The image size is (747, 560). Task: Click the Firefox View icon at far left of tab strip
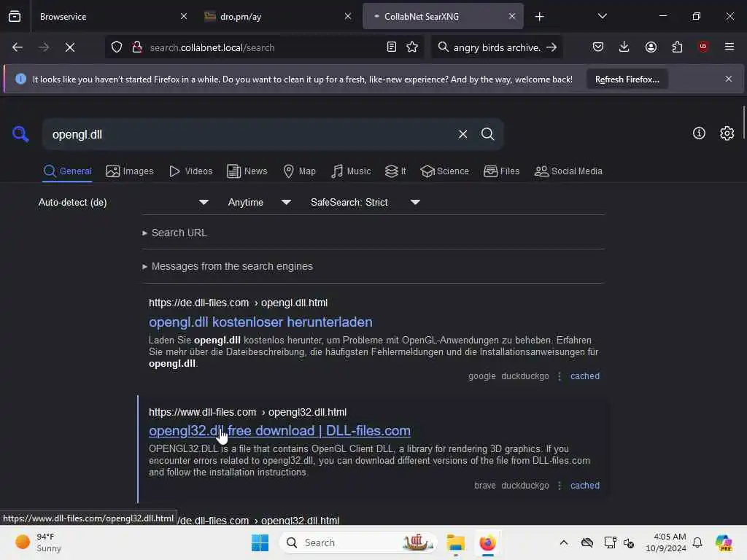pyautogui.click(x=15, y=16)
